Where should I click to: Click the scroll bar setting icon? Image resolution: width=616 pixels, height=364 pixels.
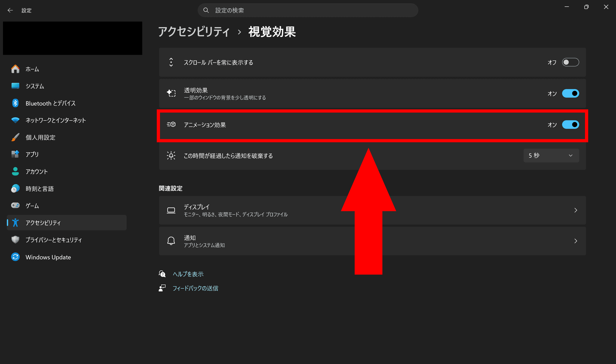(171, 62)
